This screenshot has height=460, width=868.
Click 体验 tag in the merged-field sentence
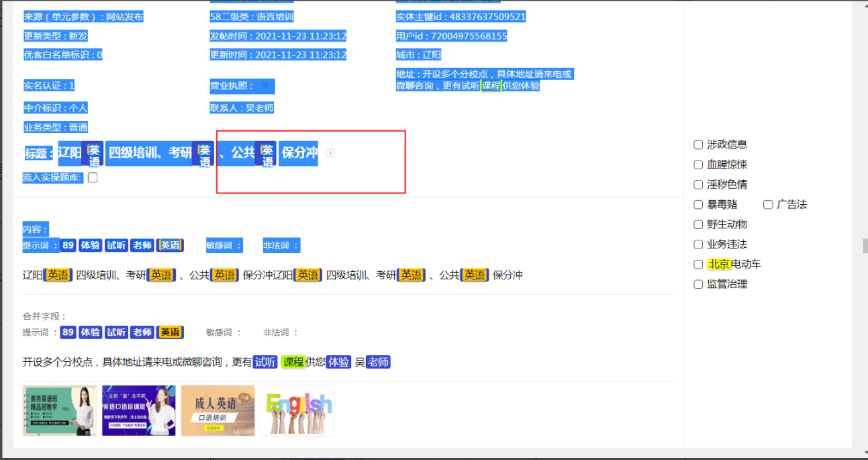click(339, 363)
